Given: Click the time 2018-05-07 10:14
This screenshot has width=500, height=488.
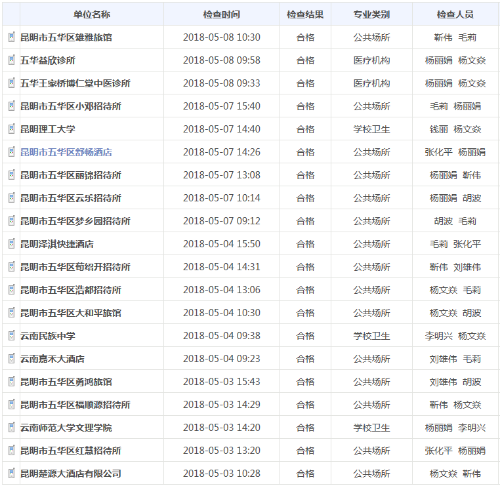Looking at the screenshot, I should pyautogui.click(x=222, y=198).
